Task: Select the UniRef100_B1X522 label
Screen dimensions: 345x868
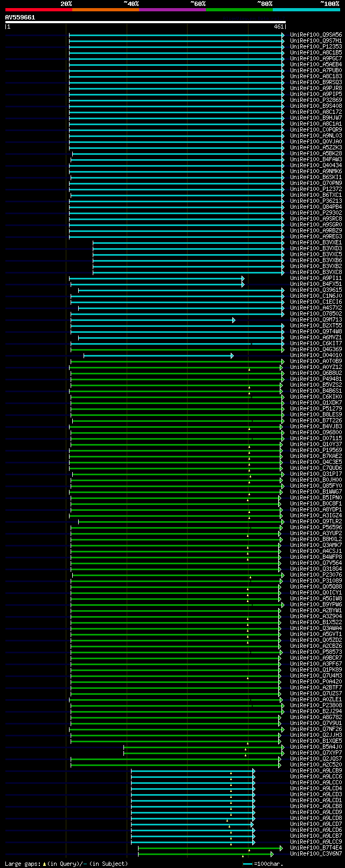Action: [x=316, y=622]
